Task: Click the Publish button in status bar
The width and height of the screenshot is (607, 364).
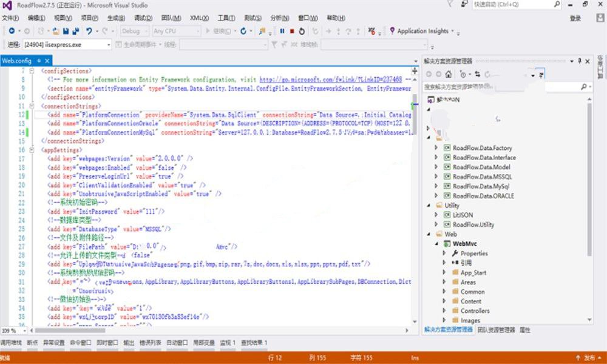Action: pos(589,358)
